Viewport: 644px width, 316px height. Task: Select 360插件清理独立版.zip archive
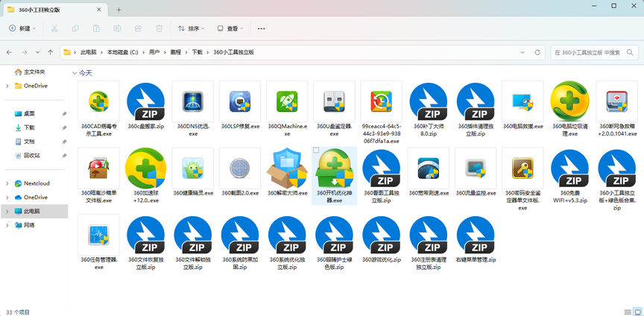tap(476, 101)
